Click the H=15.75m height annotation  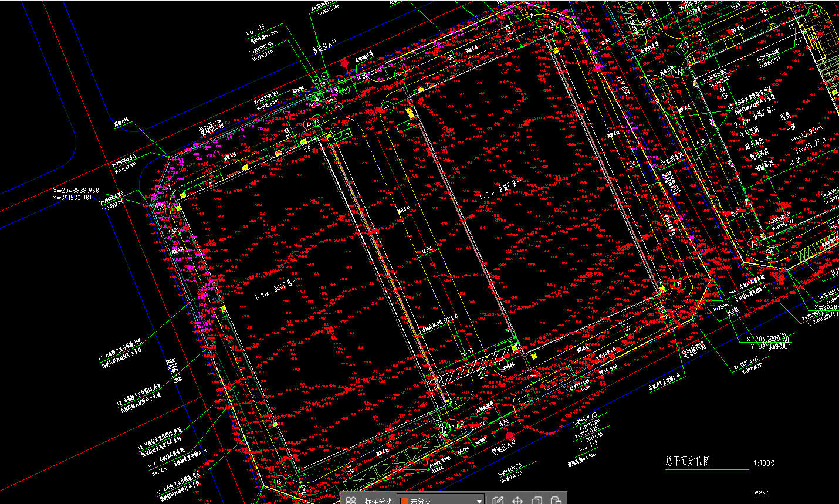[811, 147]
